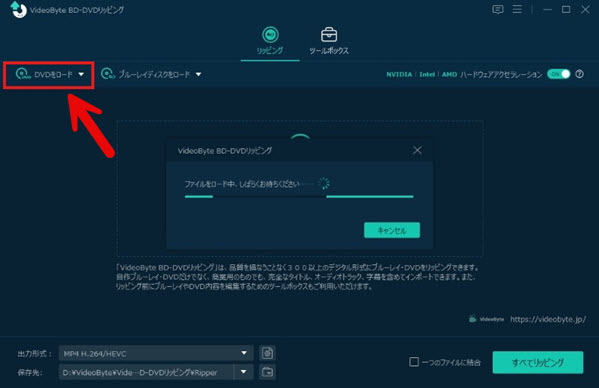
Task: Open the hamburger menu icon
Action: 517,9
